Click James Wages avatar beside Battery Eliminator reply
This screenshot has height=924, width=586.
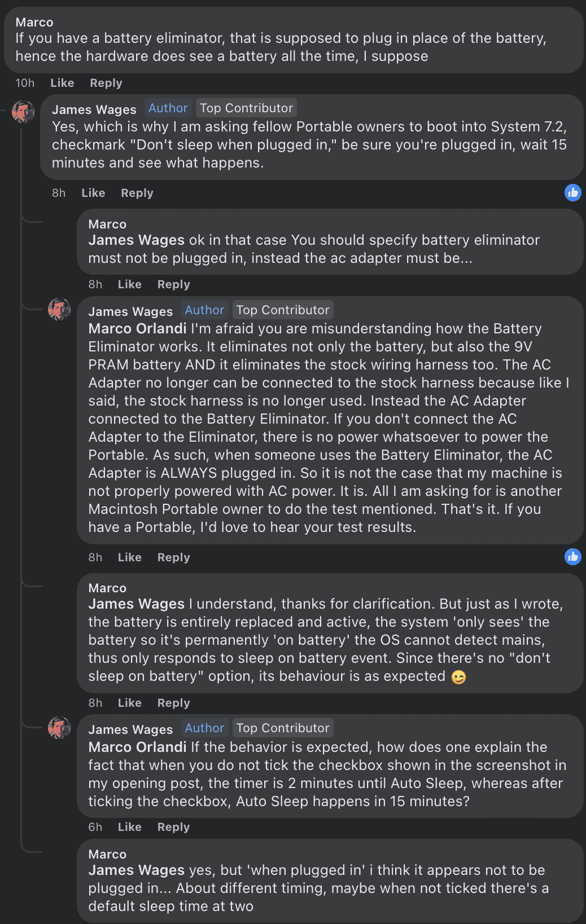tap(59, 309)
